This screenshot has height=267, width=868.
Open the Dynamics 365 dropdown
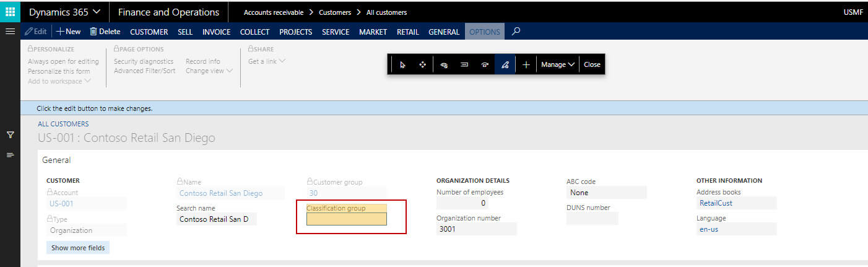(66, 12)
